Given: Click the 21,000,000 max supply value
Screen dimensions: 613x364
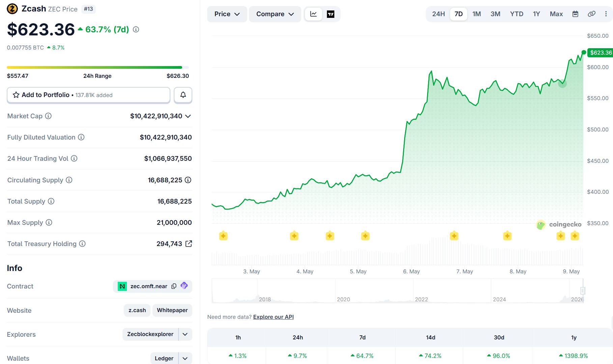Looking at the screenshot, I should (174, 222).
